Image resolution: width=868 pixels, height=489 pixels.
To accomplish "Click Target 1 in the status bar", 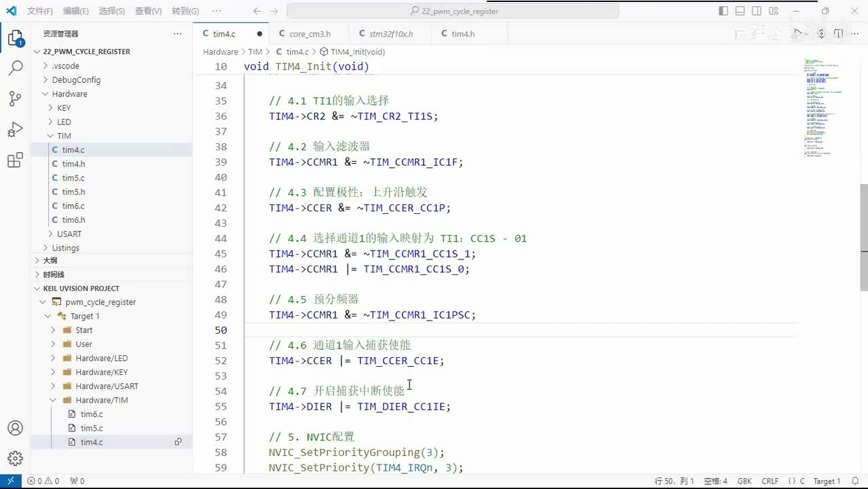I will point(827,481).
